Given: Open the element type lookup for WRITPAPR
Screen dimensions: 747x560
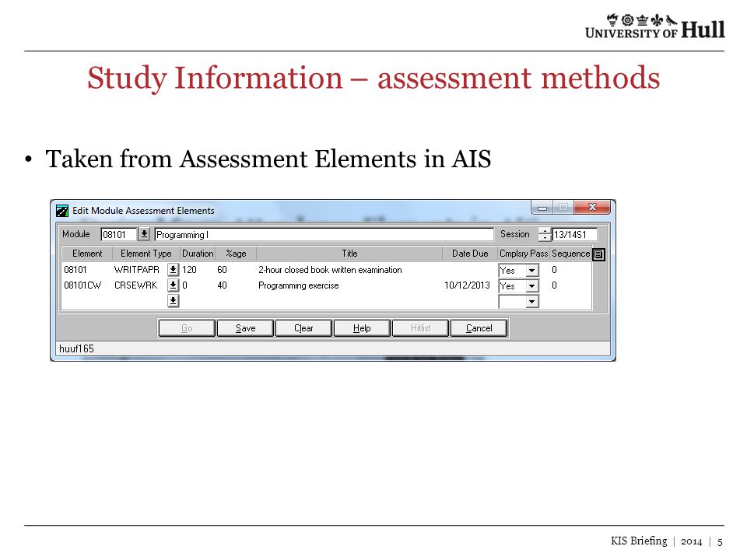Looking at the screenshot, I should 173,270.
